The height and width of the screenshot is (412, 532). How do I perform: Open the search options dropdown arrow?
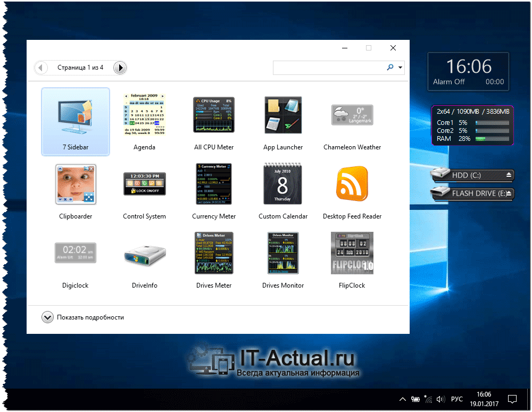pyautogui.click(x=400, y=68)
